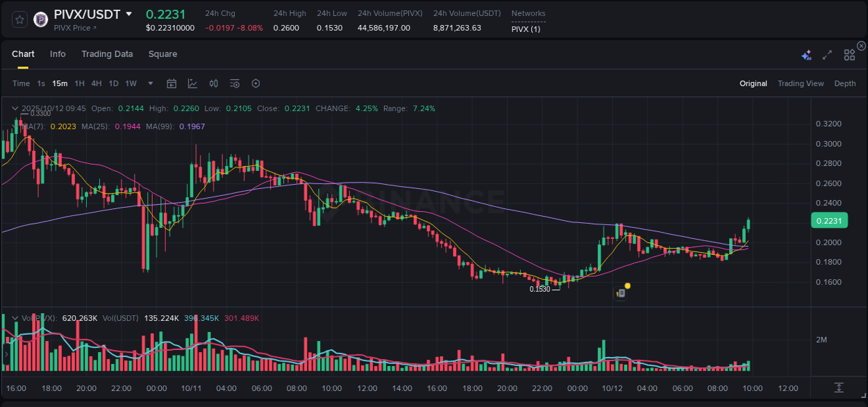Open the candlestick display options icon

click(x=213, y=83)
